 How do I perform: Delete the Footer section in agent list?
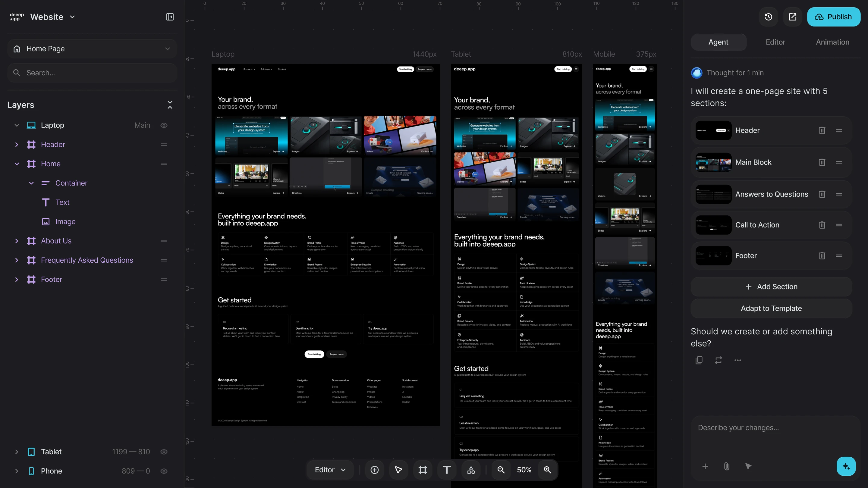click(822, 256)
